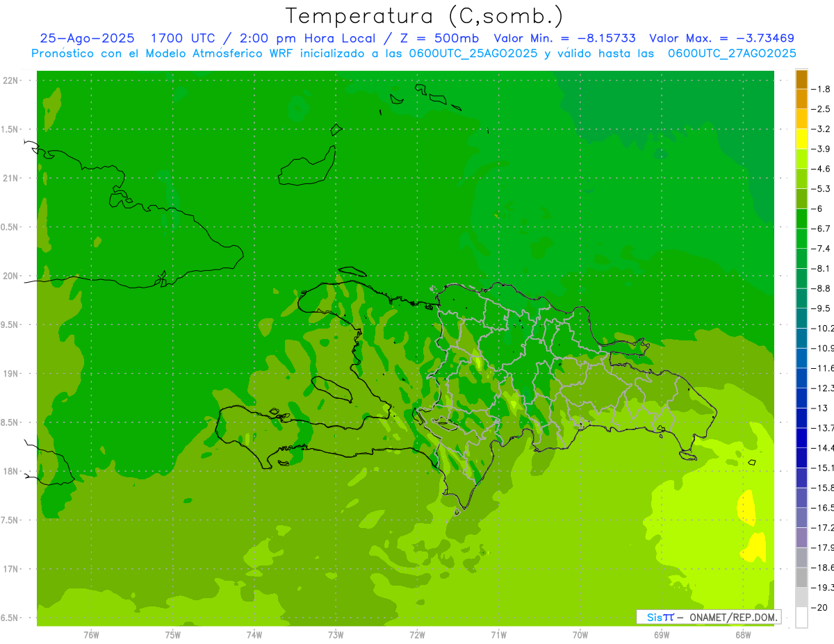Click the '-8.1' colorbar value

click(820, 268)
